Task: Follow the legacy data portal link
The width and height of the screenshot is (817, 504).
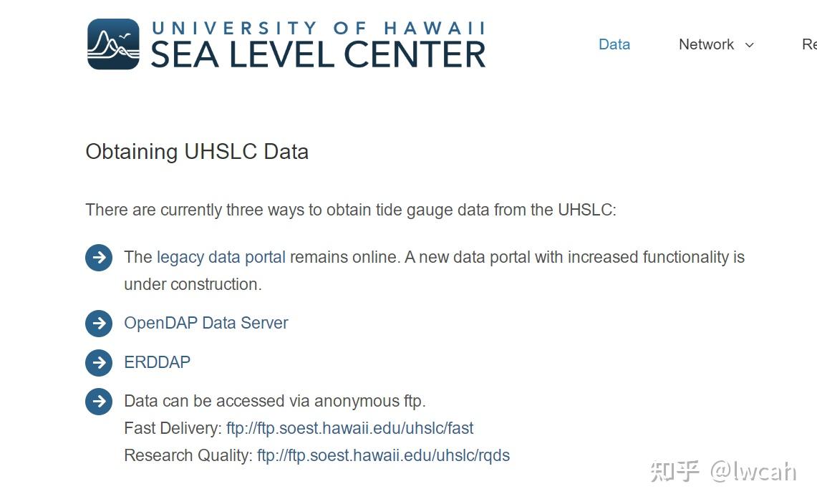Action: (x=221, y=257)
